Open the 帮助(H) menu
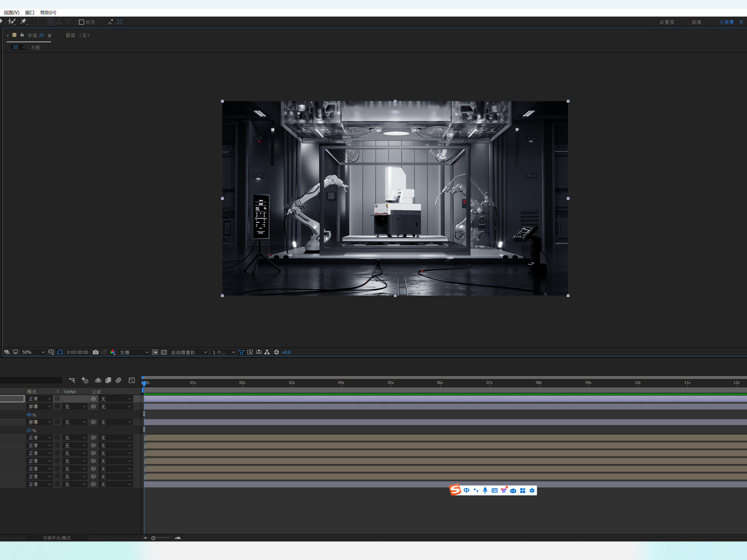This screenshot has height=560, width=747. [x=48, y=12]
